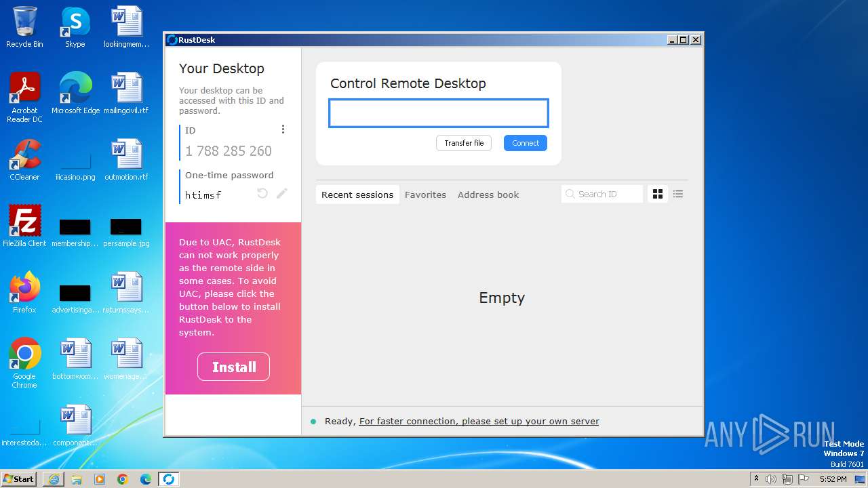Select the Skype desktop shortcut
Screen dimensions: 868x488
point(75,27)
